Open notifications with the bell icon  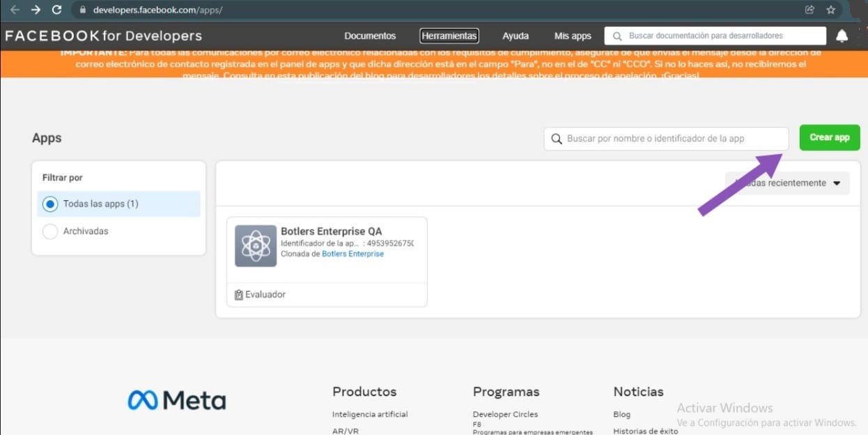coord(842,36)
